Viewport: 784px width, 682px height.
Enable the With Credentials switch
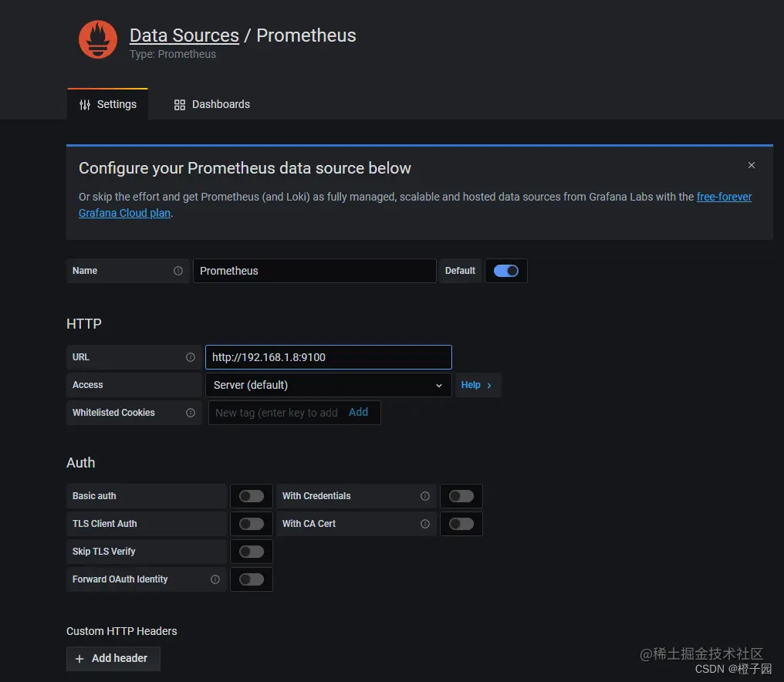[461, 496]
